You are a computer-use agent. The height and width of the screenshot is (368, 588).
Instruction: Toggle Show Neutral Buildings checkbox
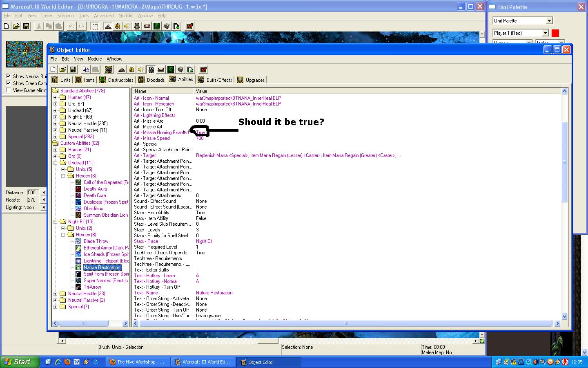click(x=8, y=76)
